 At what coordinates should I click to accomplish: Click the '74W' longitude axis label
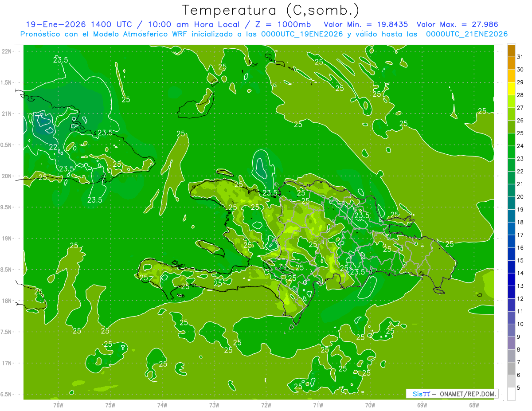(x=162, y=405)
